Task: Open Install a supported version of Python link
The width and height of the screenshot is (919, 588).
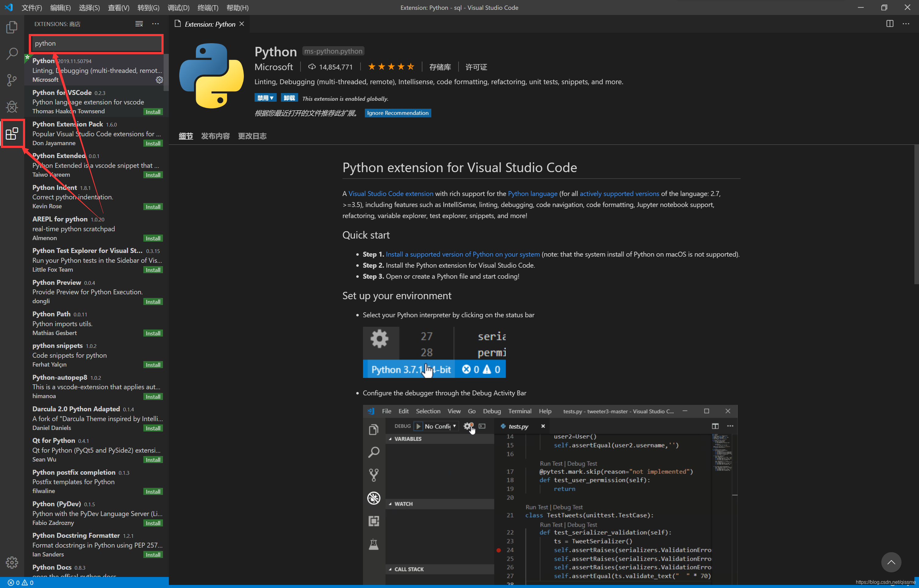Action: (x=463, y=254)
